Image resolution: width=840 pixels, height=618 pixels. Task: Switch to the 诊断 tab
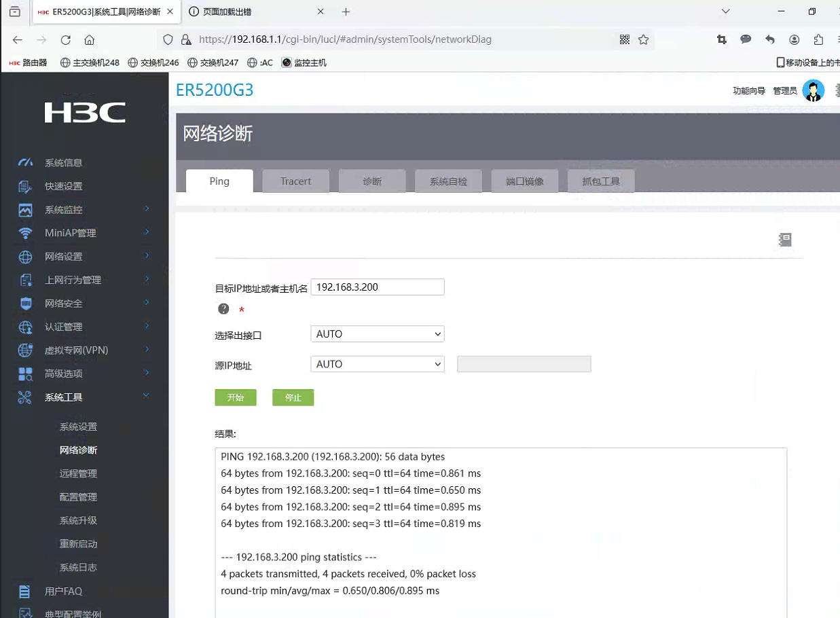pyautogui.click(x=372, y=181)
